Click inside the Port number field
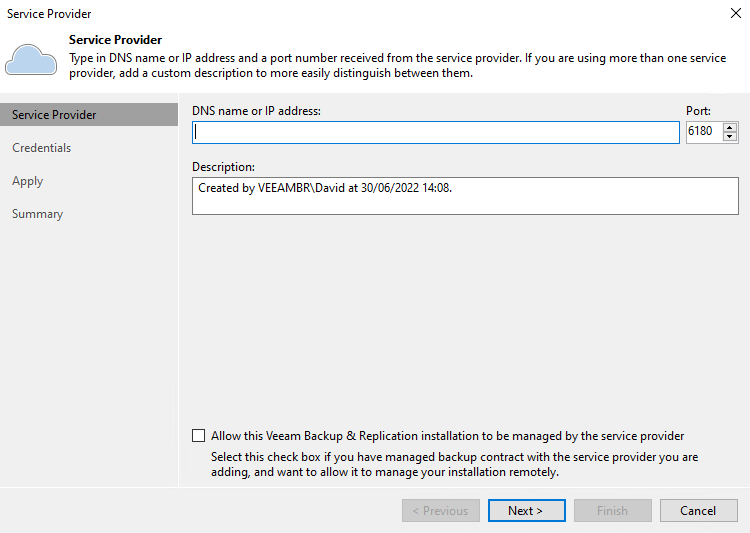Viewport: 750px width, 533px height. 702,132
